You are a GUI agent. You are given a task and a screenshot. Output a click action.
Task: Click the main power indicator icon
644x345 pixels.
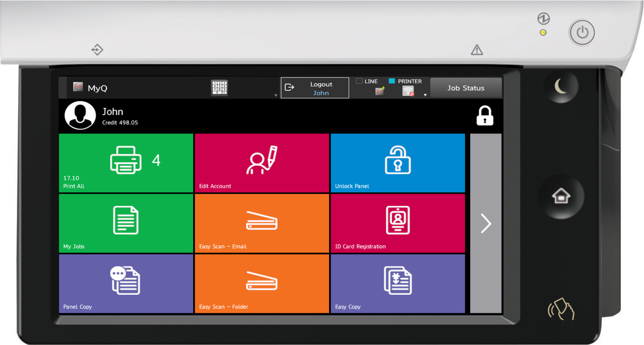[544, 18]
